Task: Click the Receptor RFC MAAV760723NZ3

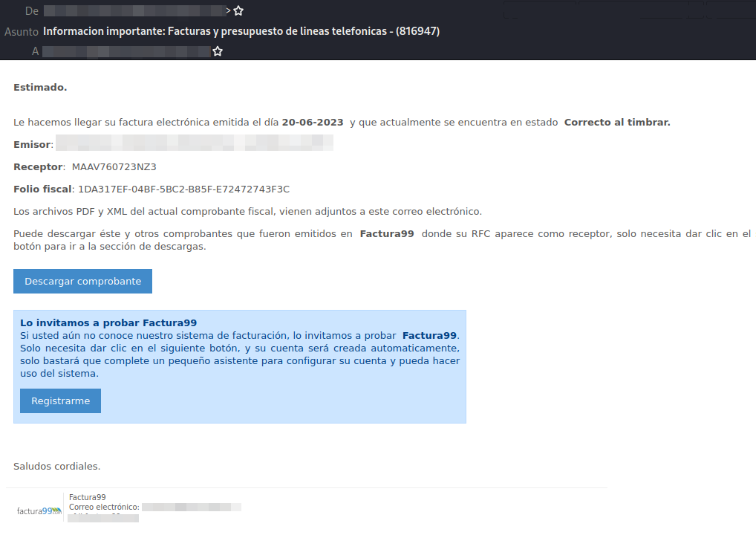Action: (x=114, y=166)
